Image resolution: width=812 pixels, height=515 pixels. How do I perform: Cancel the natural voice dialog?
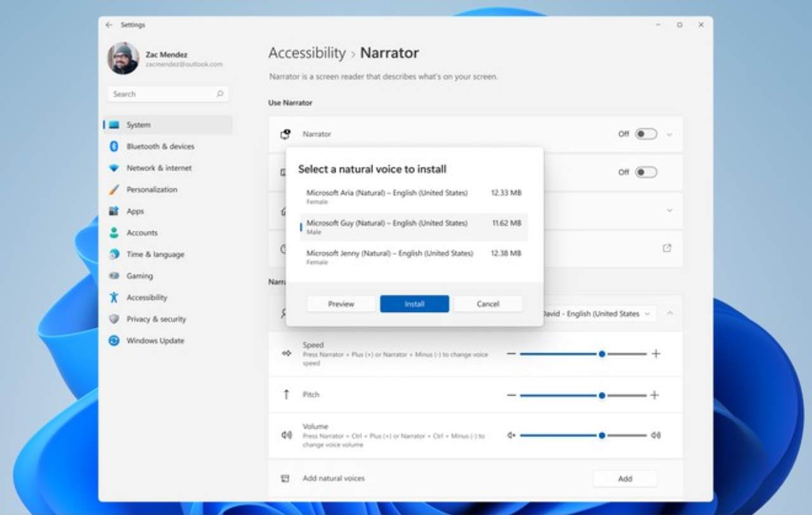[488, 304]
